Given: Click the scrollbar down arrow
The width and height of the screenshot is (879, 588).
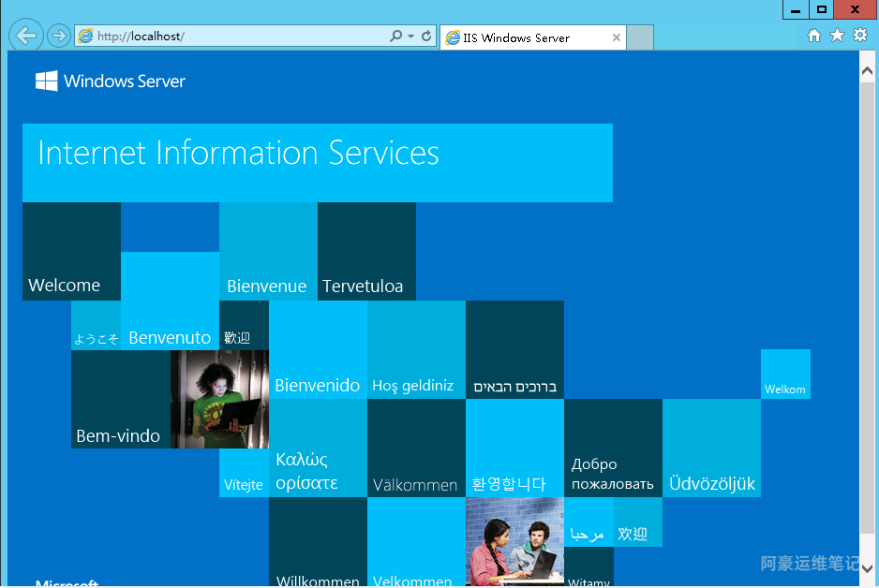Looking at the screenshot, I should tap(867, 566).
